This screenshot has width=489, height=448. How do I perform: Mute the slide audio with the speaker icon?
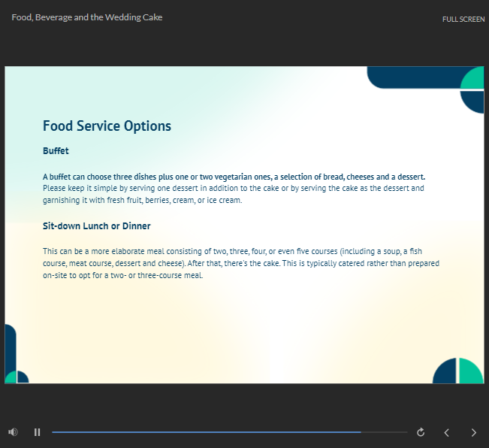[13, 432]
